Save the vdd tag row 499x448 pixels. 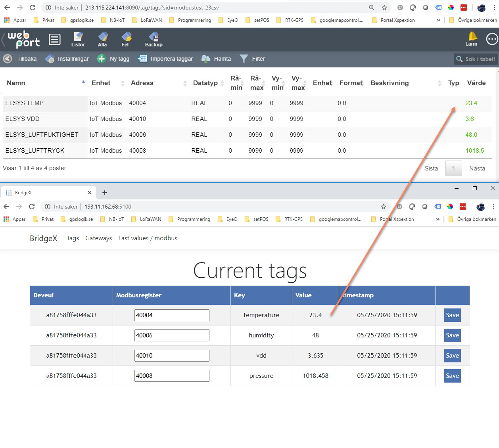pos(453,356)
